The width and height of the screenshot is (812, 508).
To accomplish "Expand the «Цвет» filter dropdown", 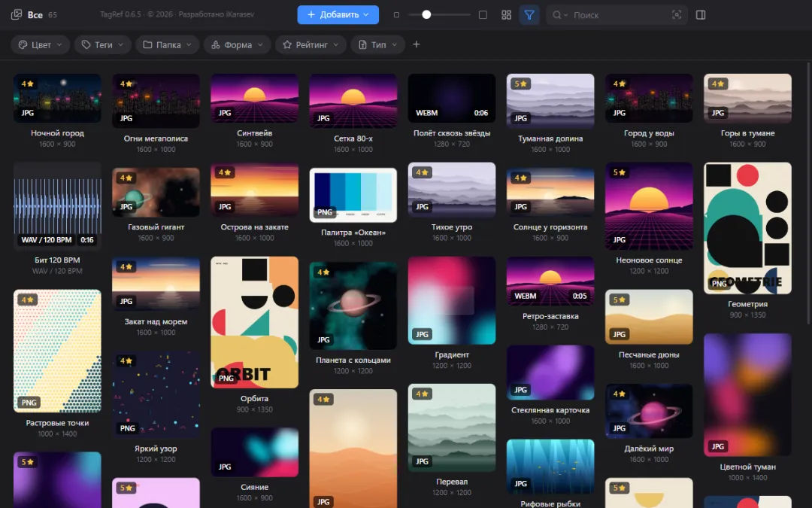I will pos(41,45).
